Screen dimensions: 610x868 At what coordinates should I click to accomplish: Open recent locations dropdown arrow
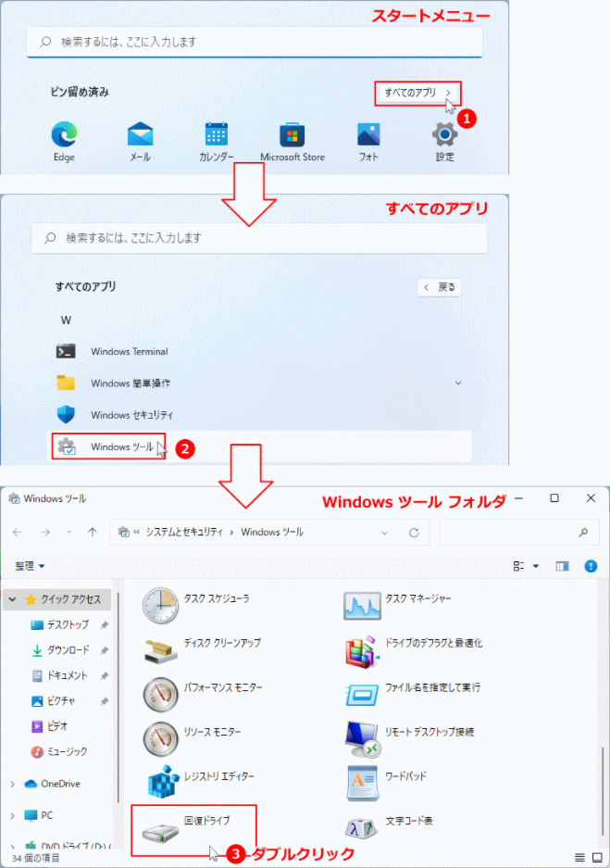pyautogui.click(x=69, y=532)
